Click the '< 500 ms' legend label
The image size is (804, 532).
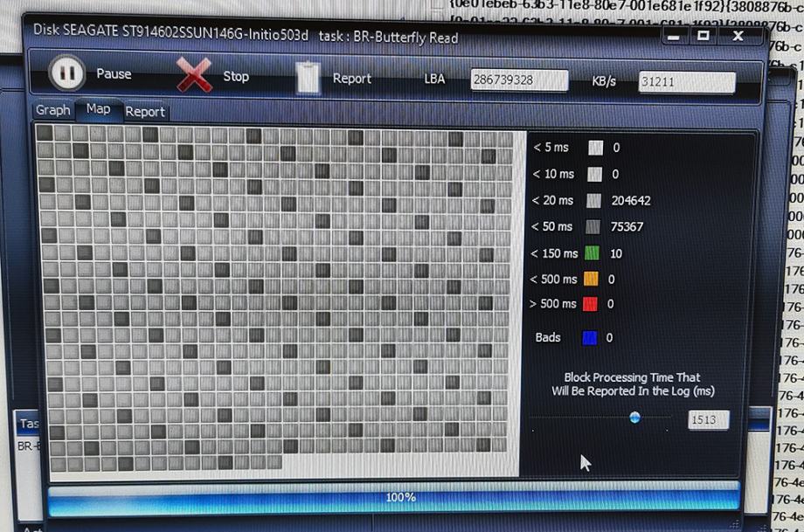pyautogui.click(x=553, y=280)
